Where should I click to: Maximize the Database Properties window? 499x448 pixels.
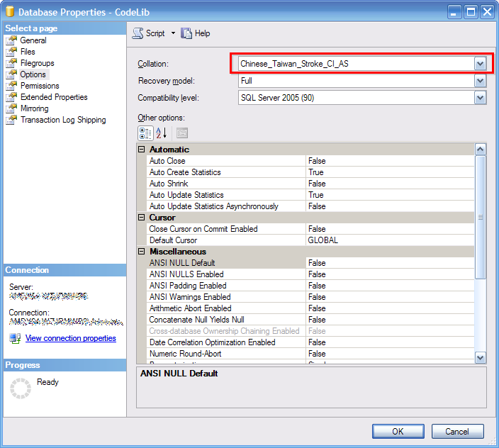click(x=471, y=12)
